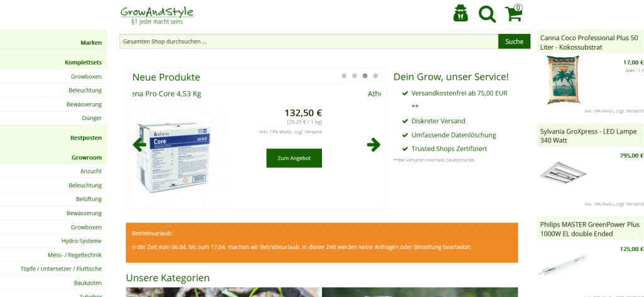The height and width of the screenshot is (297, 644).
Task: Click the Zum Angebot button
Action: [294, 158]
